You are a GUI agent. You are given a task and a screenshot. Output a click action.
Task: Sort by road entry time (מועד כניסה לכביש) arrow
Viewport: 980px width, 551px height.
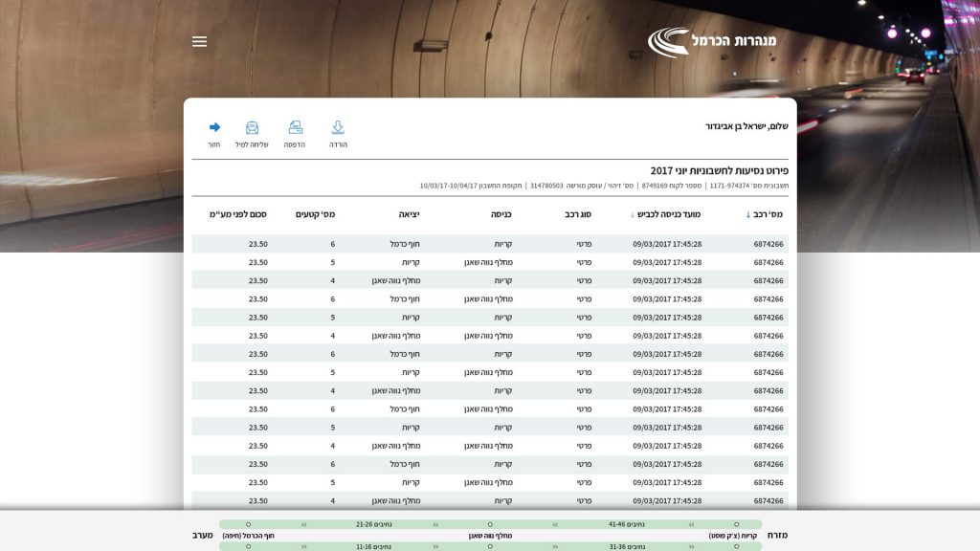(632, 215)
